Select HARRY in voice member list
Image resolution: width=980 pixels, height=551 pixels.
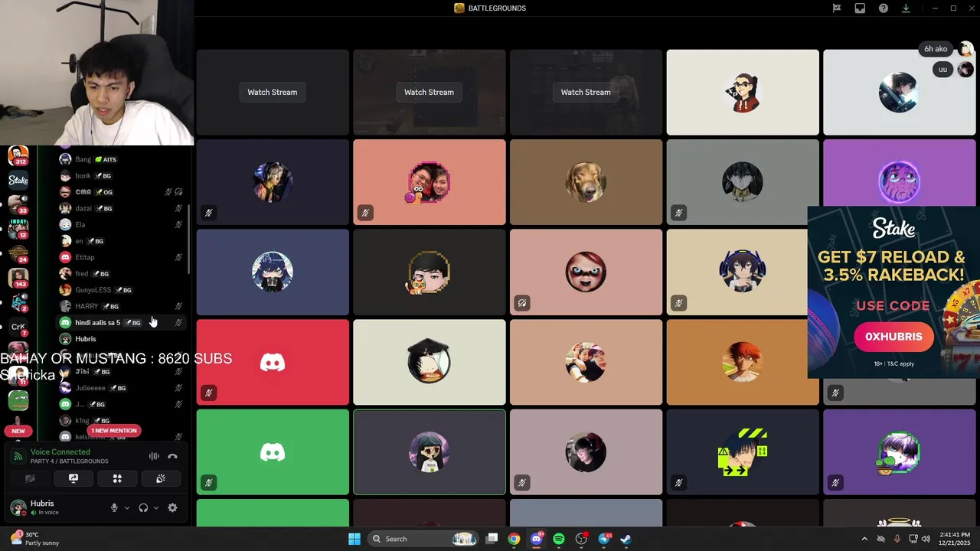tap(122, 306)
